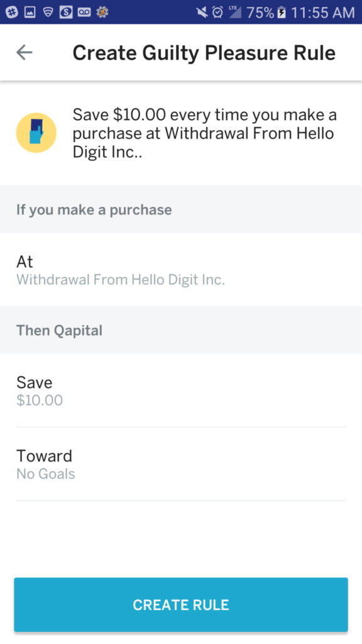Viewport: 362px width, 644px height.
Task: Select the $10.00 save amount value
Action: click(40, 400)
